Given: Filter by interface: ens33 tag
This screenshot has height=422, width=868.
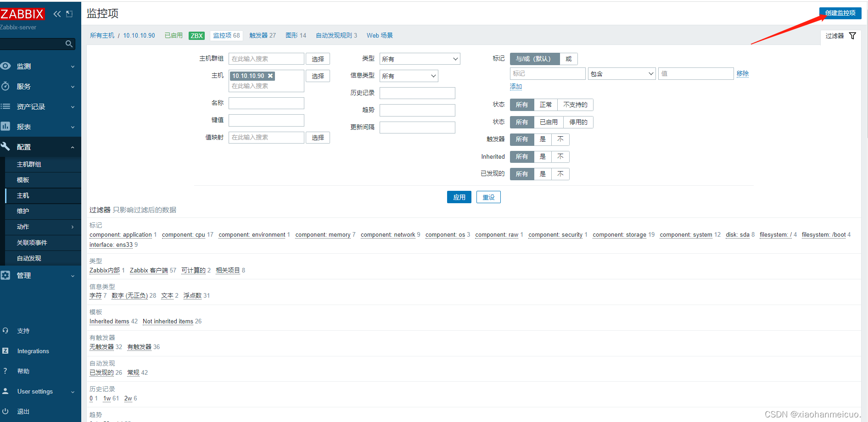Looking at the screenshot, I should pos(111,244).
